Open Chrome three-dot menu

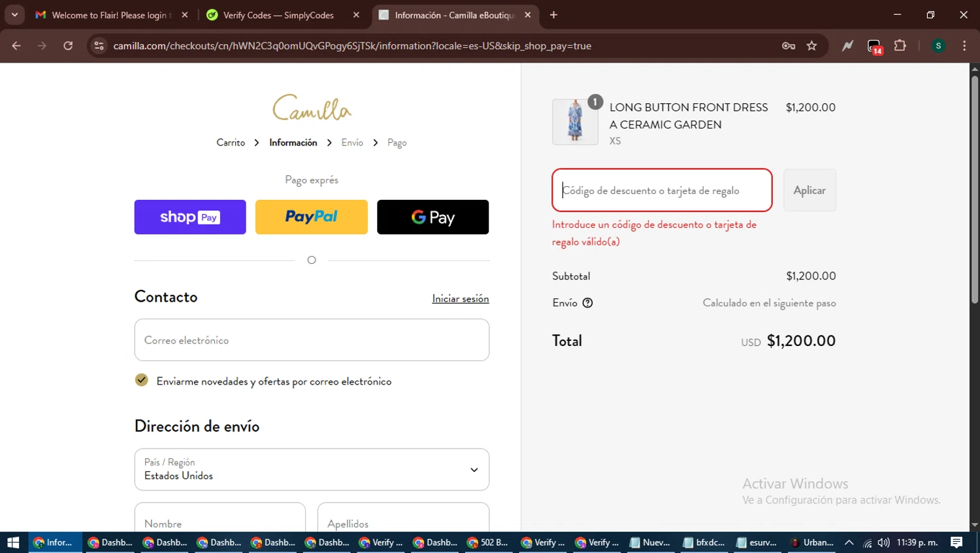tap(964, 46)
